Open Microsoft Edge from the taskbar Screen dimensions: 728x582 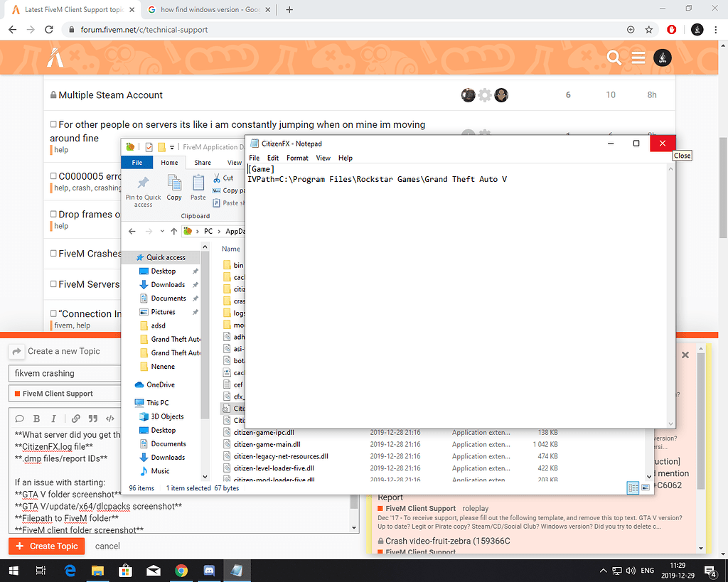(x=70, y=571)
